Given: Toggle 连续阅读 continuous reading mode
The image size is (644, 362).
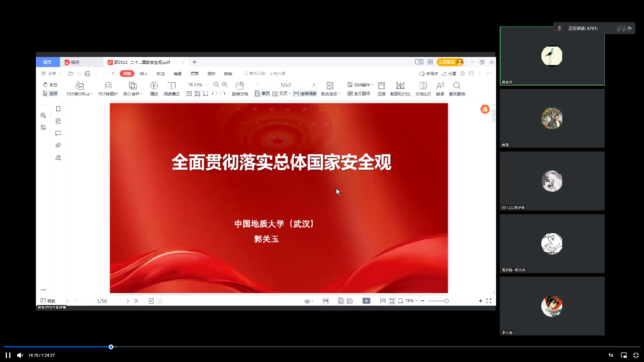Looking at the screenshot, I should pyautogui.click(x=305, y=94).
